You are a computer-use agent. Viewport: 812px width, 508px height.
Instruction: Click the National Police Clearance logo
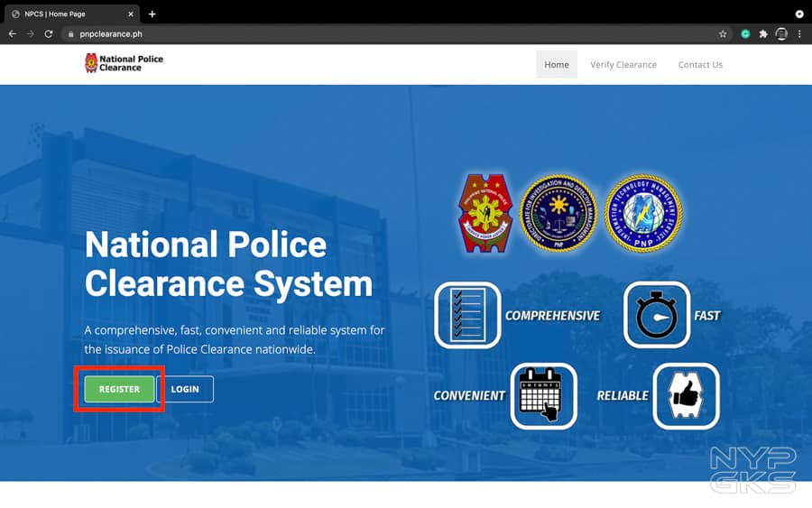(125, 63)
